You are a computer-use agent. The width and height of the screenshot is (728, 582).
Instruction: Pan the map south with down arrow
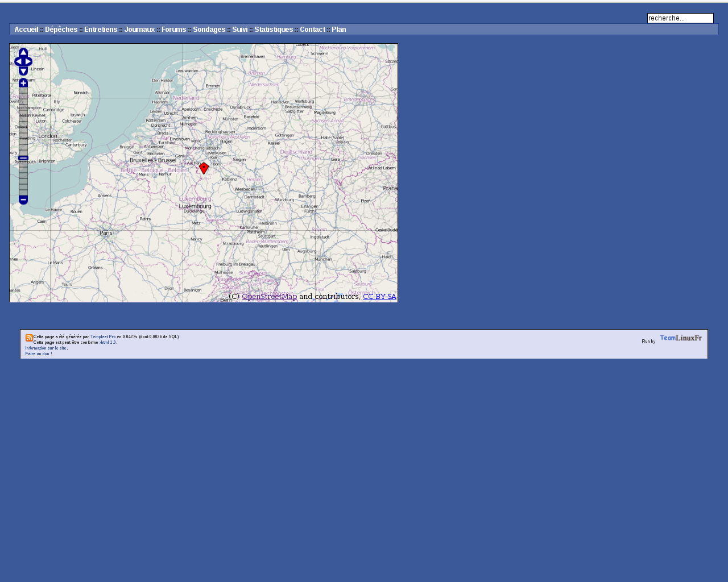23,70
